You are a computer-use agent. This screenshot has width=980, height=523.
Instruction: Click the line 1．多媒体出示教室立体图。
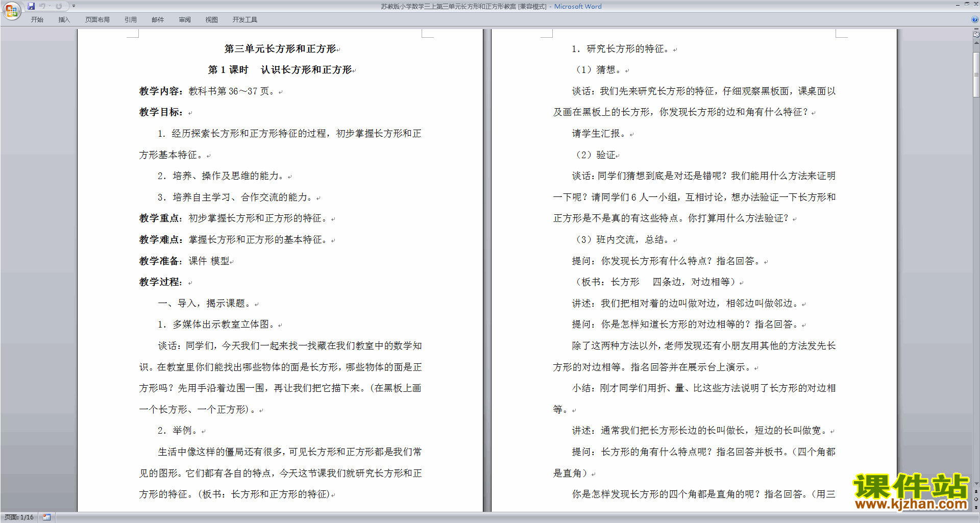coord(217,325)
